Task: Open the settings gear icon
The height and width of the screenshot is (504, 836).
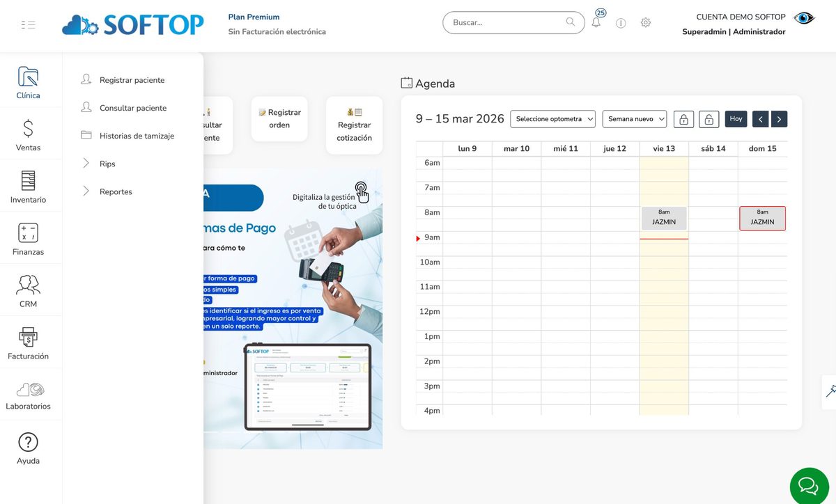Action: point(646,23)
